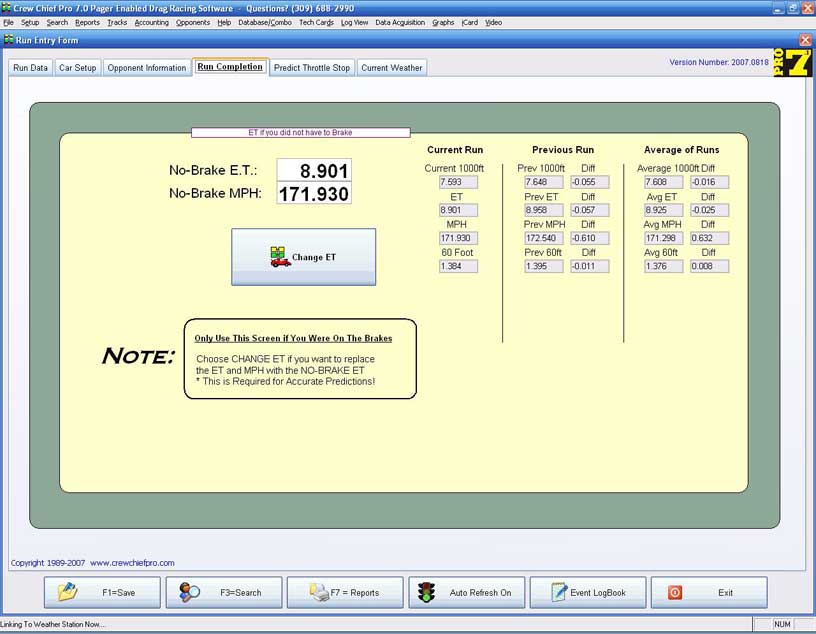
Task: Click the NUM status bar indicator
Action: pos(782,624)
